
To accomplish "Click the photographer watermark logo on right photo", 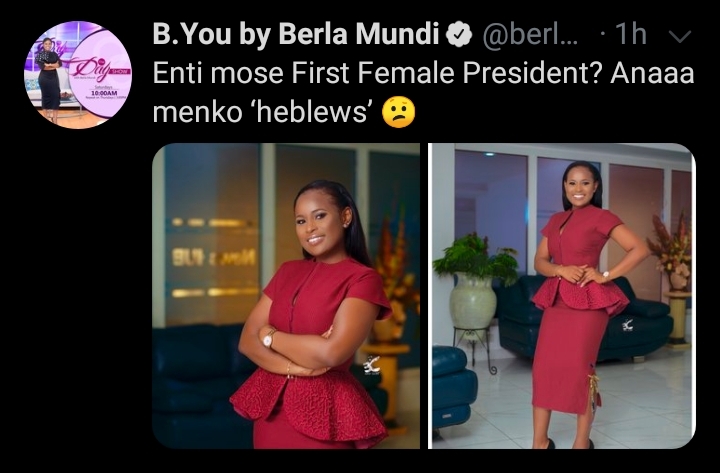I will click(628, 326).
